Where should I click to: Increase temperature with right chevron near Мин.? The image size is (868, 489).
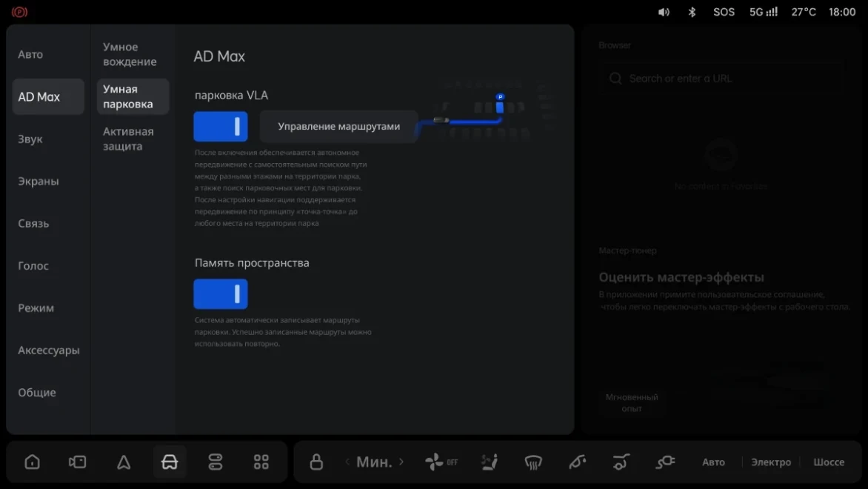coord(401,462)
